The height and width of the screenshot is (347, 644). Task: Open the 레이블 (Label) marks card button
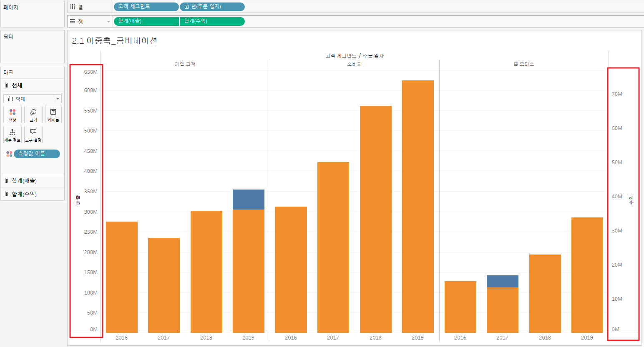click(53, 115)
